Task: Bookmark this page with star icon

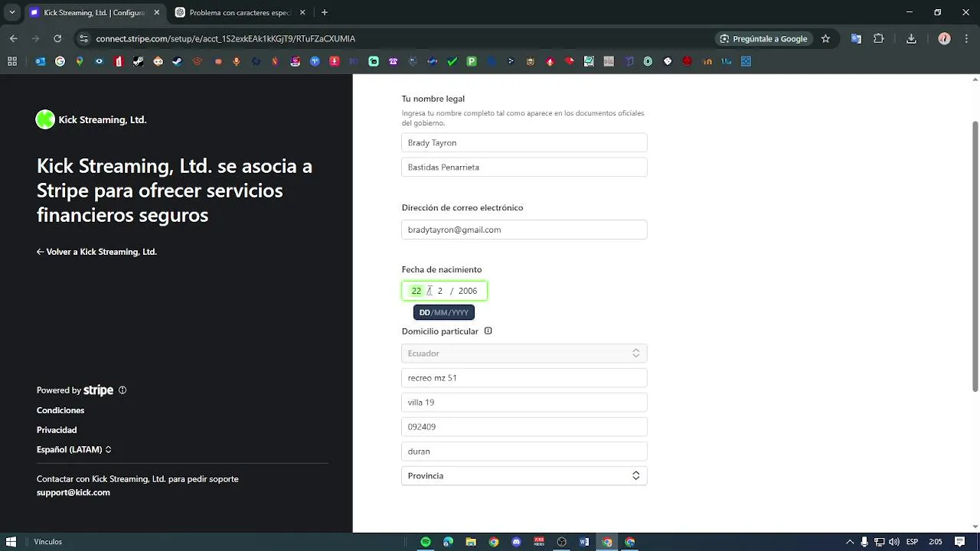Action: coord(825,38)
